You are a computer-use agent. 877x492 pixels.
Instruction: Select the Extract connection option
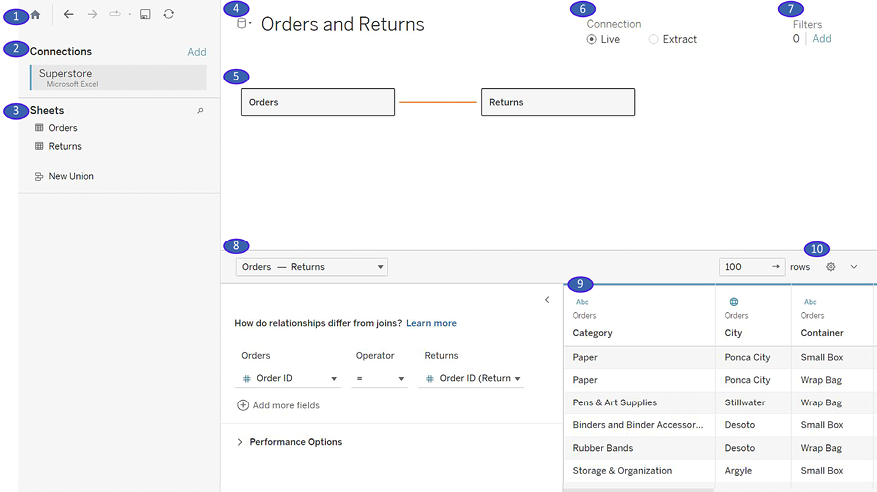654,40
